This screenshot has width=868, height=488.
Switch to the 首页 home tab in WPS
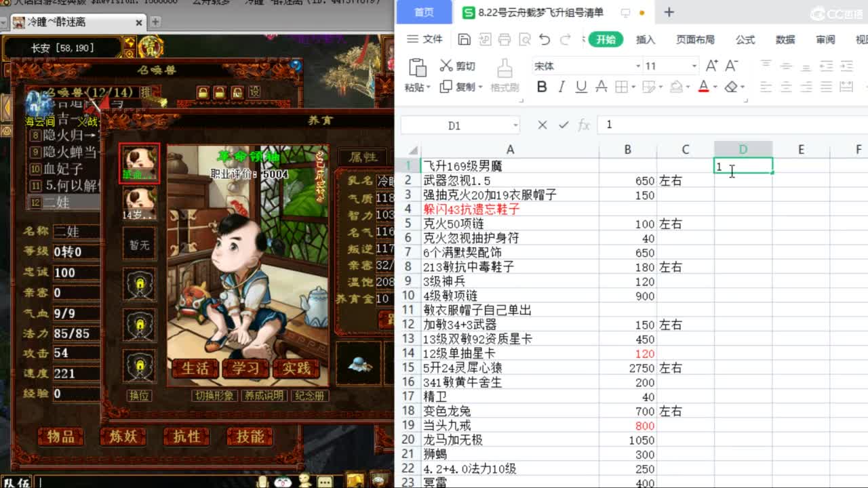coord(425,12)
